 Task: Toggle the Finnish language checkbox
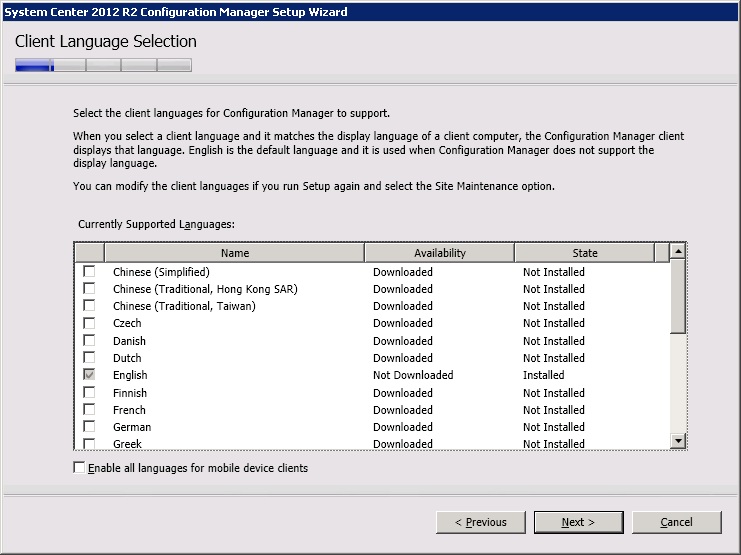pyautogui.click(x=90, y=393)
